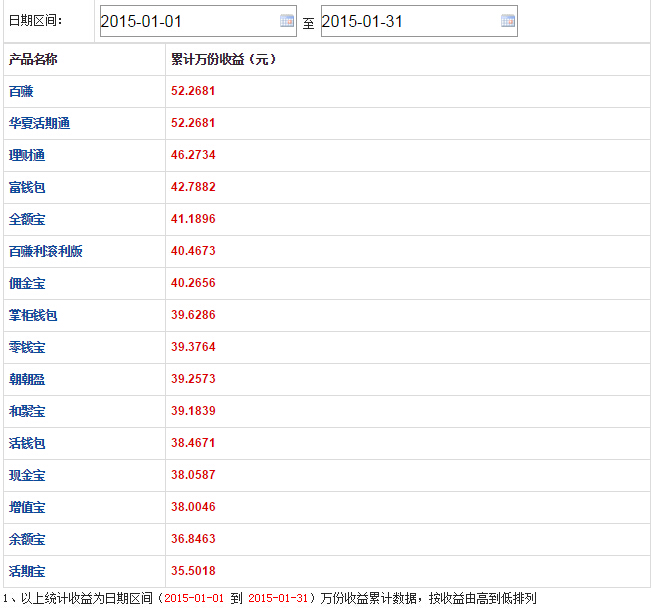Select the value 39.1839 for 和聚宝

pos(193,411)
